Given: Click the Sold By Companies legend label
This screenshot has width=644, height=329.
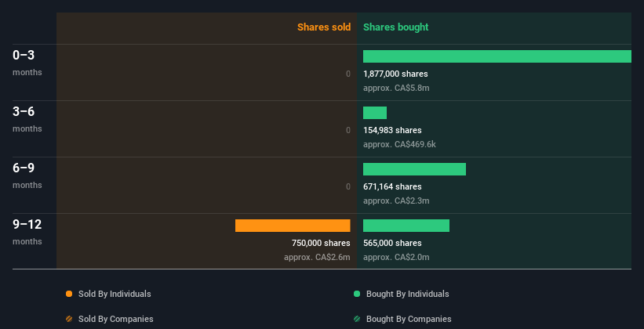Looking at the screenshot, I should [x=116, y=319].
